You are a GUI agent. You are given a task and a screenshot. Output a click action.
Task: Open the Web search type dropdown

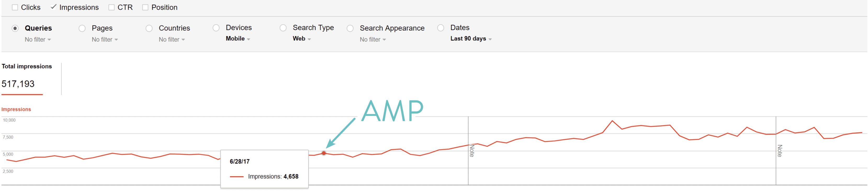pos(301,39)
